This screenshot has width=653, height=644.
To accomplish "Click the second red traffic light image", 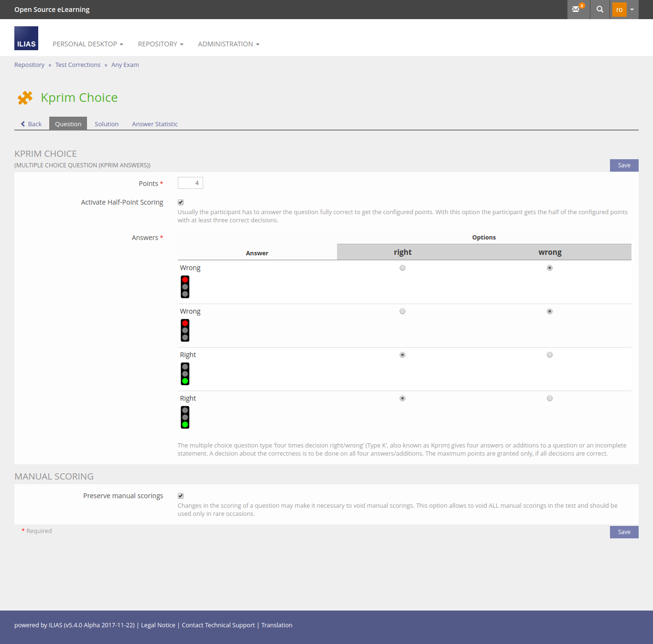I will [185, 330].
